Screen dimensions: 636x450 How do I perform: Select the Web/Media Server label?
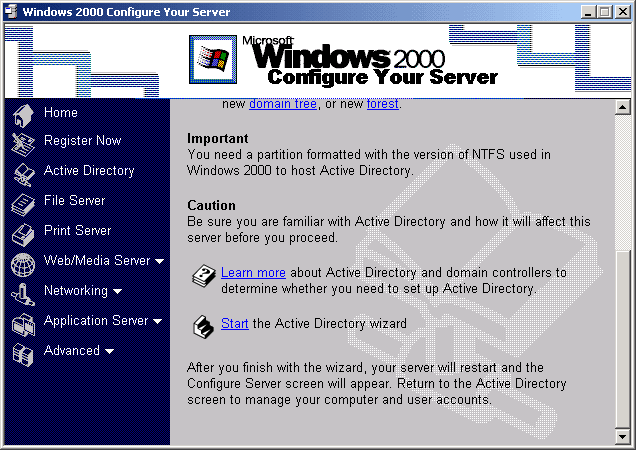97,261
